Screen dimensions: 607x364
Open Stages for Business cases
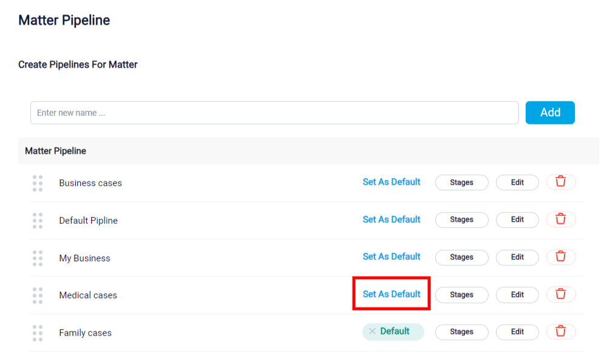point(461,183)
